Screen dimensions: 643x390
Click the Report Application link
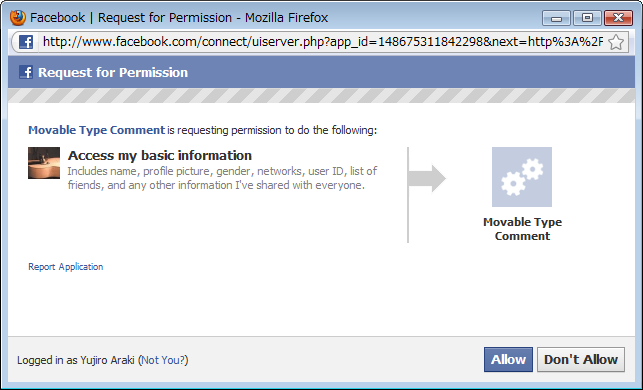click(66, 267)
